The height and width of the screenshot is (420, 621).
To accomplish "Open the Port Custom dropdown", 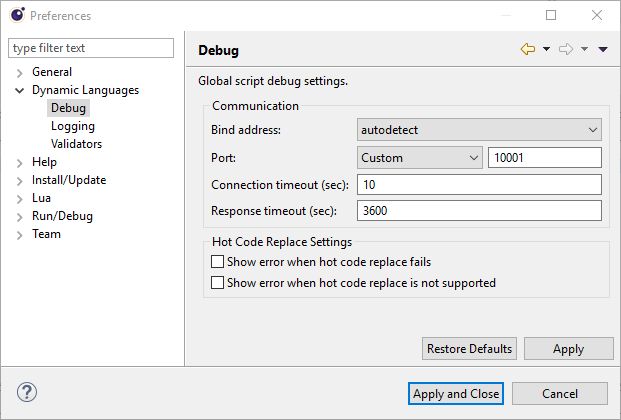I will 420,158.
